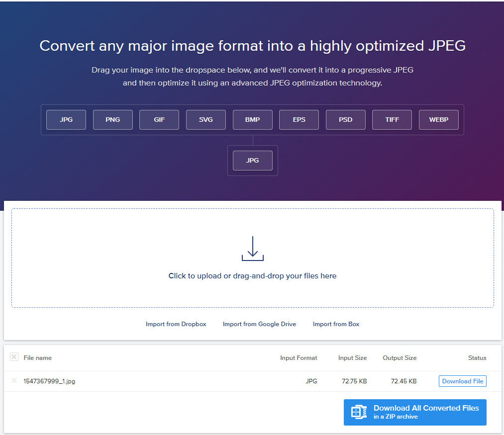Click the 72.45 KB output size value

pos(403,381)
